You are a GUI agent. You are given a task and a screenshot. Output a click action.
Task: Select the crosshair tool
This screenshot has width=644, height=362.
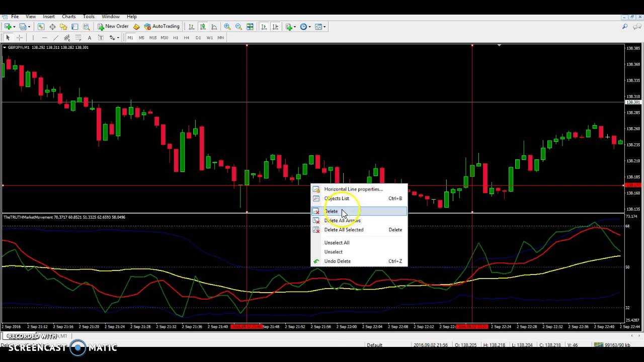20,38
